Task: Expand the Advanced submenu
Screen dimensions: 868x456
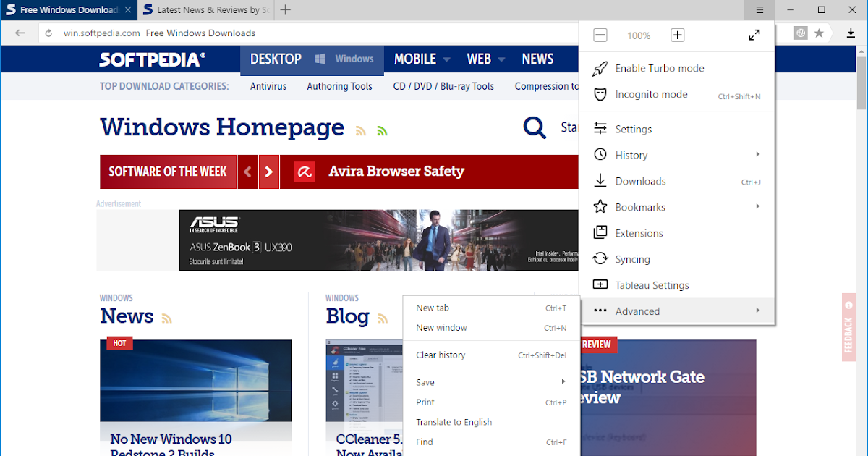Action: coord(677,311)
